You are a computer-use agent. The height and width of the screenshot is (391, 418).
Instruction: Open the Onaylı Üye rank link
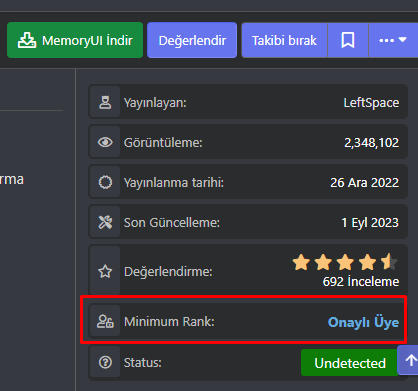363,322
